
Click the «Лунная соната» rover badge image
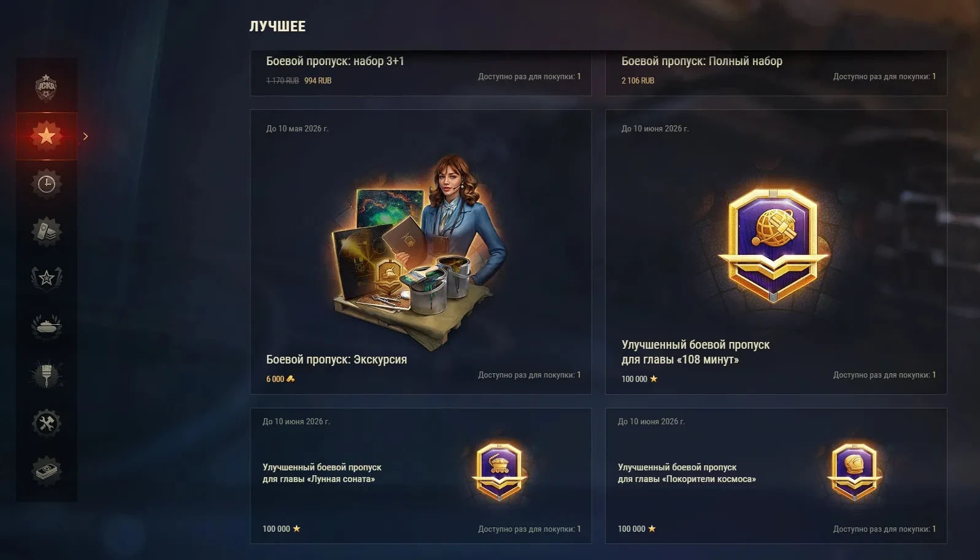(x=500, y=471)
